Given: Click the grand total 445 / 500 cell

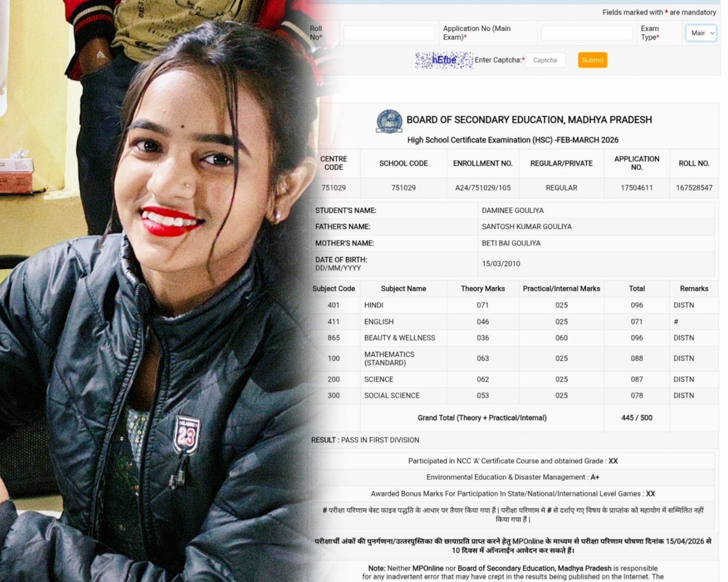Looking at the screenshot, I should (637, 418).
